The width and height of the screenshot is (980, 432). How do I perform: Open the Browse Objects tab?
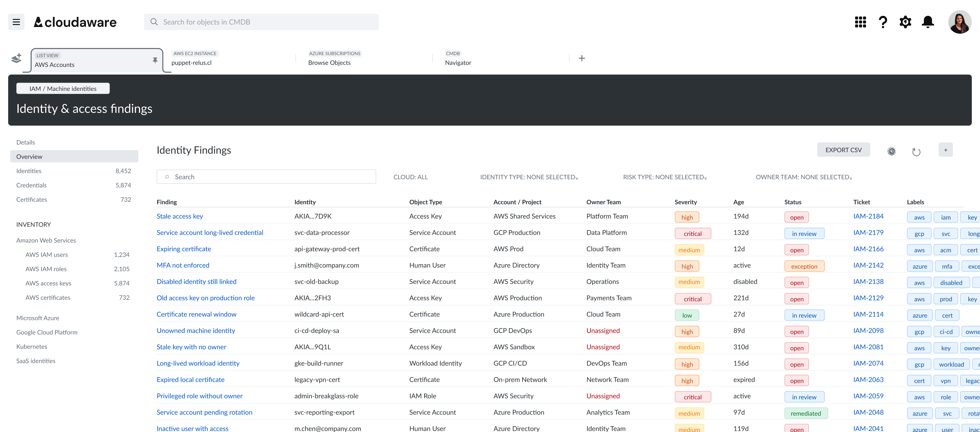point(329,63)
